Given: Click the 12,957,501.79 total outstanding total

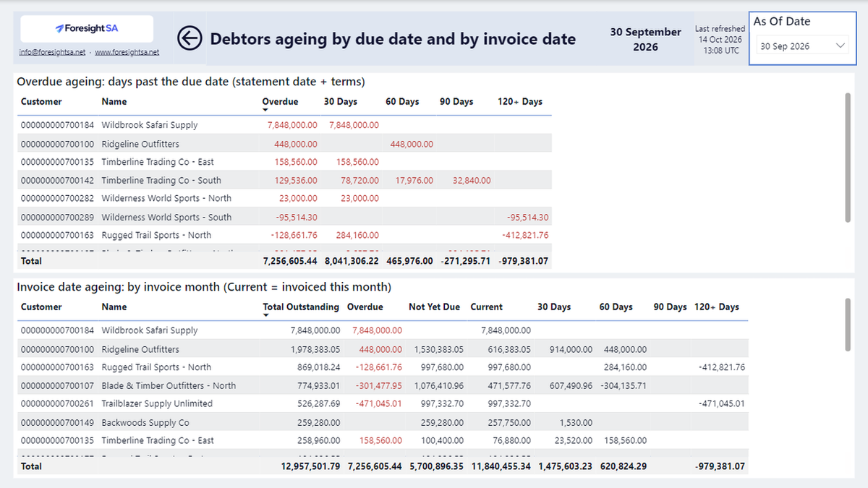Looking at the screenshot, I should [x=310, y=466].
